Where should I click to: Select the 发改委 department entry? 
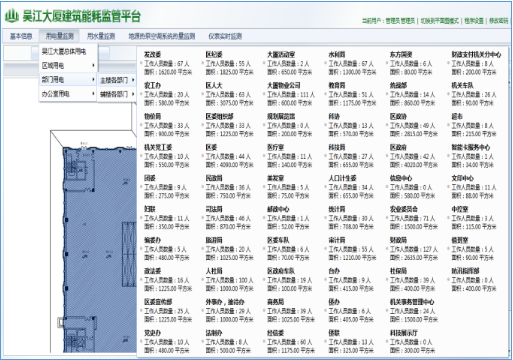(153, 54)
